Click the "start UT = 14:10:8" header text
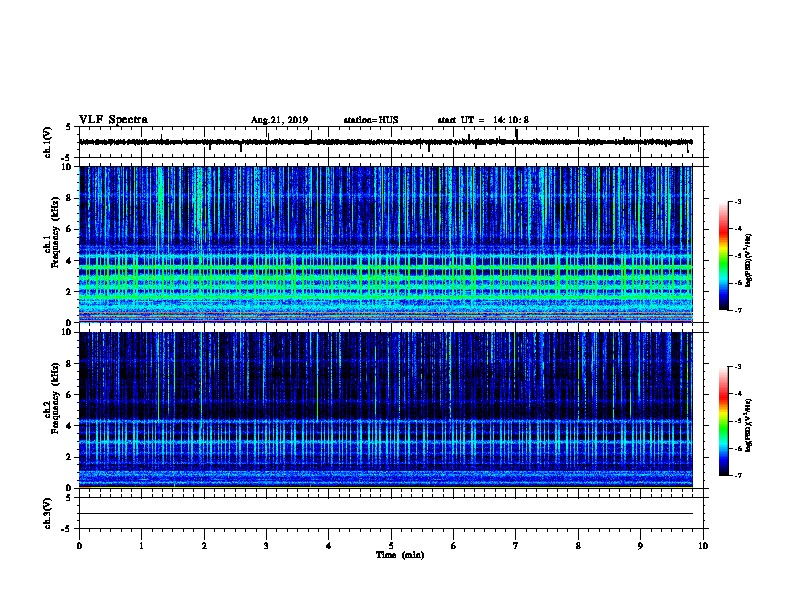The height and width of the screenshot is (612, 792). pyautogui.click(x=483, y=120)
